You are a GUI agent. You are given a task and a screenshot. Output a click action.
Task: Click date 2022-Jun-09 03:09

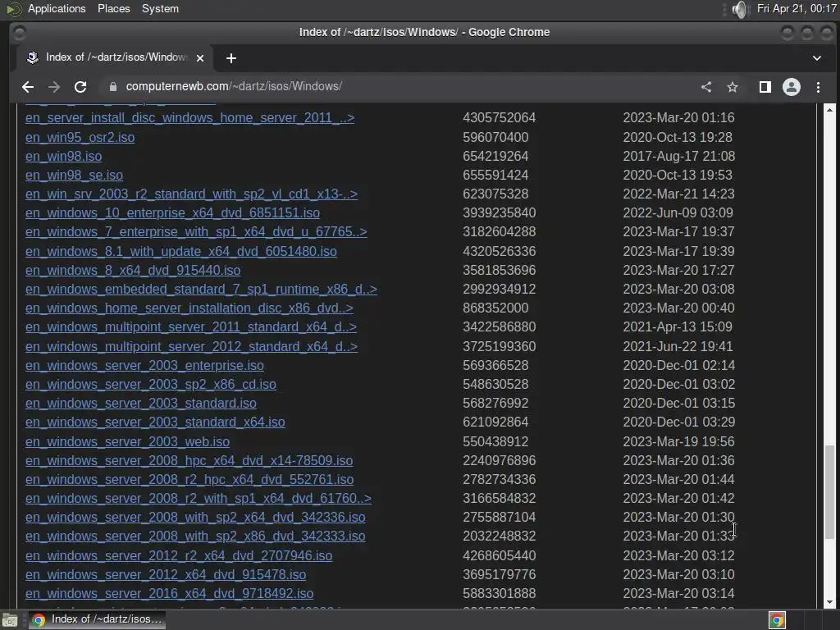pyautogui.click(x=678, y=212)
